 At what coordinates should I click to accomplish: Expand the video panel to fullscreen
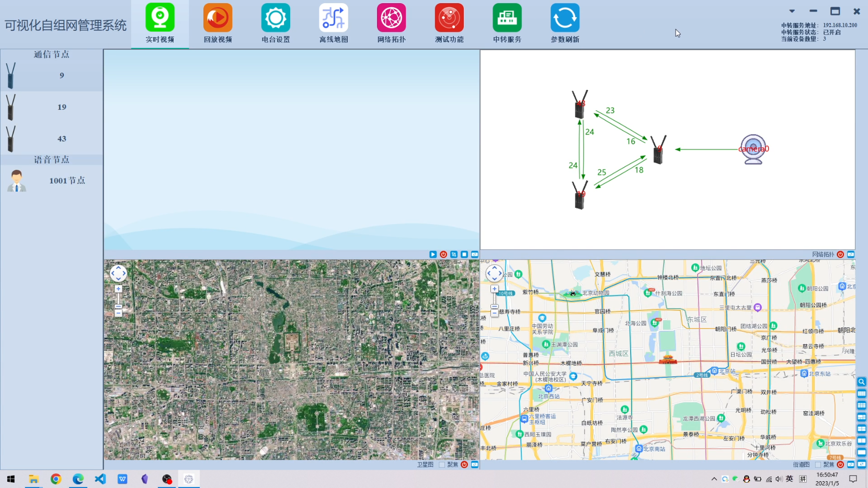click(475, 254)
